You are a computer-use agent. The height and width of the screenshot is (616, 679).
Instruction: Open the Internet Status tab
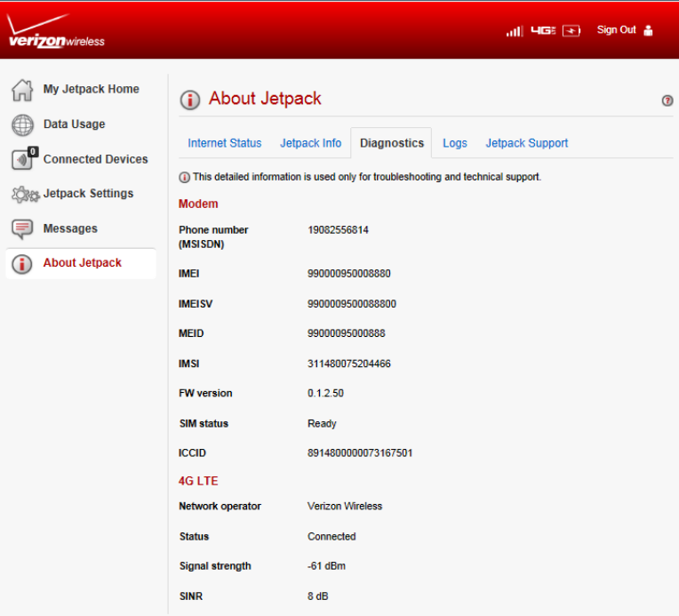[225, 143]
